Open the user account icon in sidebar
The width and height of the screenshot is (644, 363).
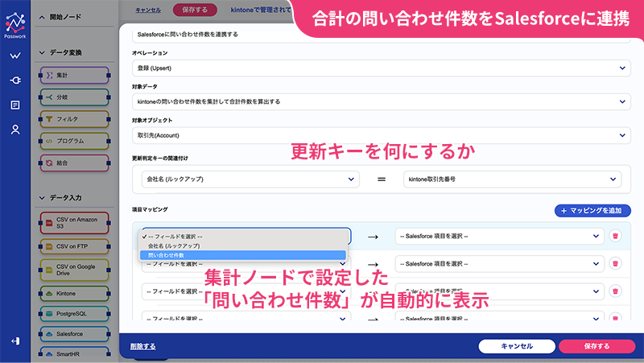(15, 130)
